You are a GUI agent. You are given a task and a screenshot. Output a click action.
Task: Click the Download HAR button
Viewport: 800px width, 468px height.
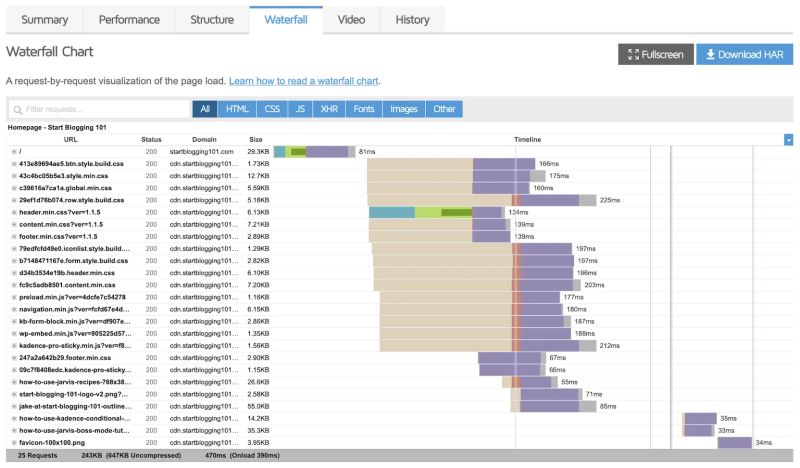point(744,54)
